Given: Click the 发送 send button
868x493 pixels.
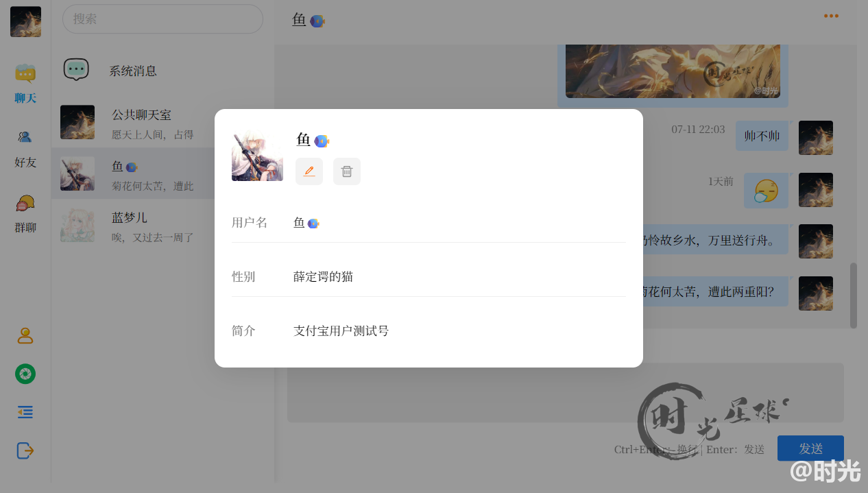Looking at the screenshot, I should (x=810, y=448).
